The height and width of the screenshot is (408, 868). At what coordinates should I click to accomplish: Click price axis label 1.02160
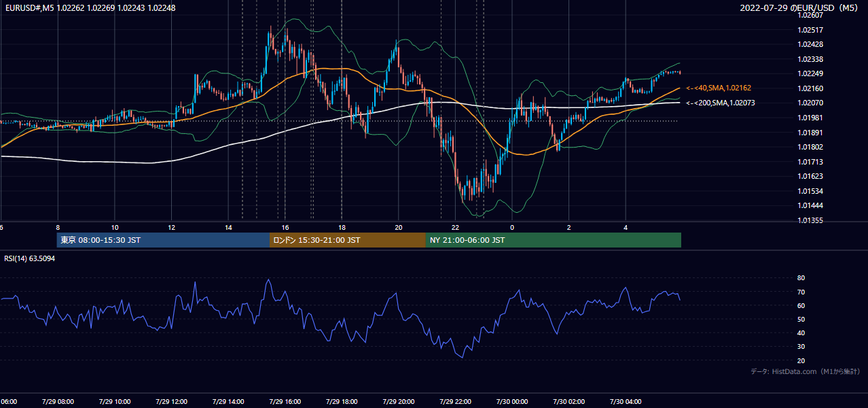click(811, 88)
